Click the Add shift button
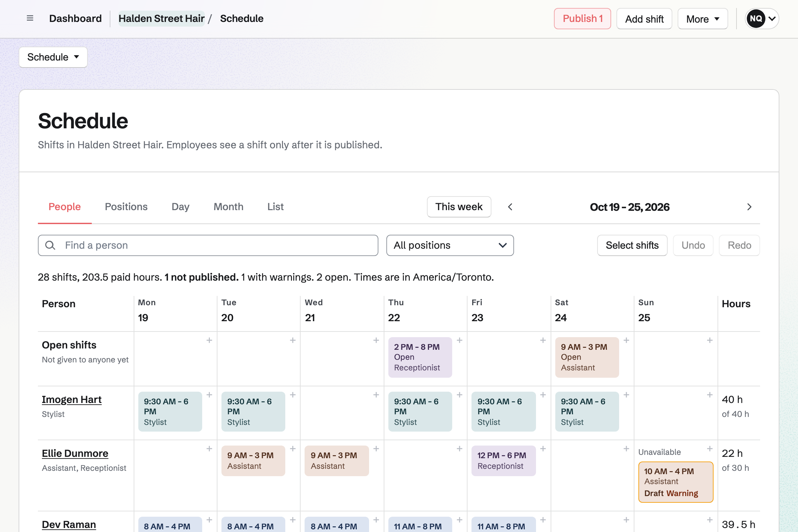This screenshot has width=798, height=532. pyautogui.click(x=644, y=19)
